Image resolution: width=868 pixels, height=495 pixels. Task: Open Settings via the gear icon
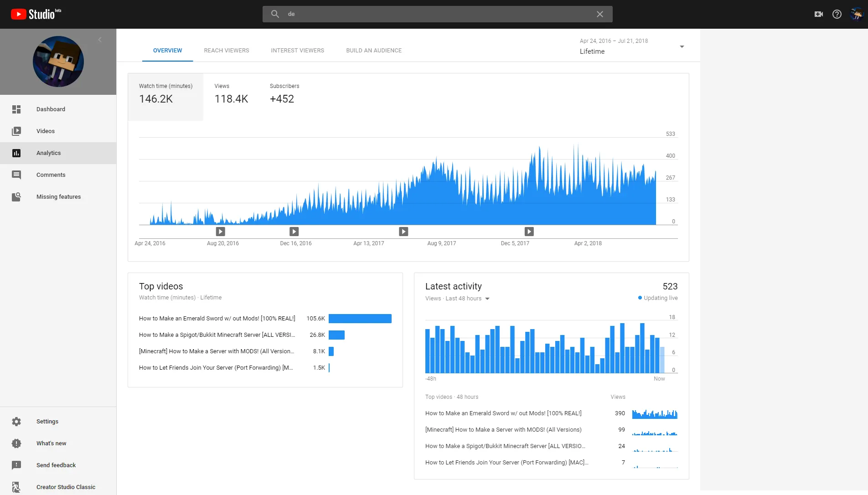click(16, 422)
